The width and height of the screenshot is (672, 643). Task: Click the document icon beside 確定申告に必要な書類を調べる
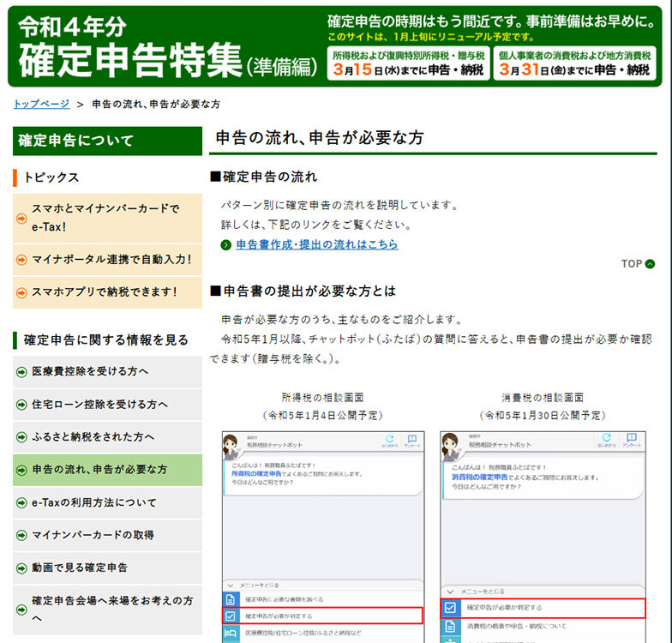[x=230, y=598]
